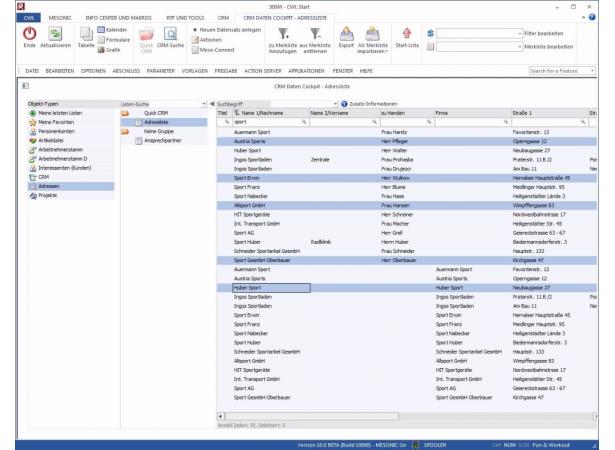
Task: Click the scrollbar's left arrow
Action: 220,416
